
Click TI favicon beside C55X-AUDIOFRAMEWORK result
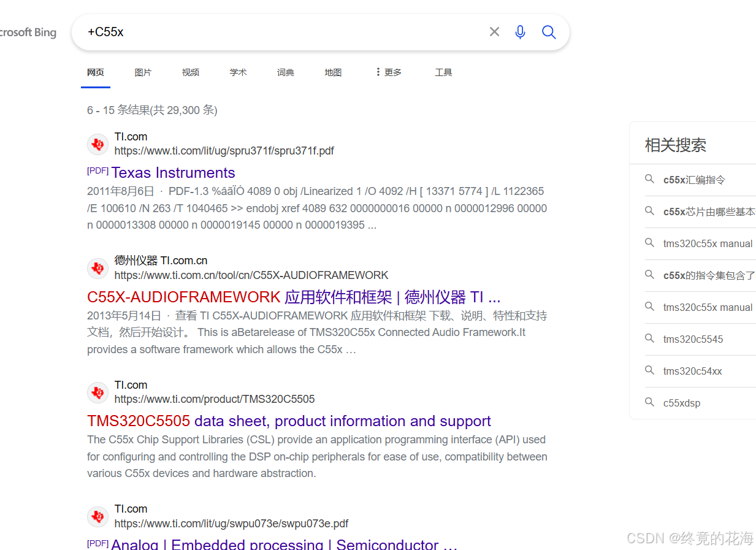(x=97, y=268)
